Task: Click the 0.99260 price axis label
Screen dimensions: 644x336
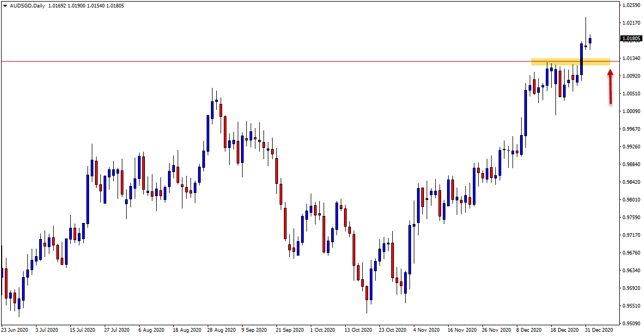Action: pyautogui.click(x=630, y=147)
